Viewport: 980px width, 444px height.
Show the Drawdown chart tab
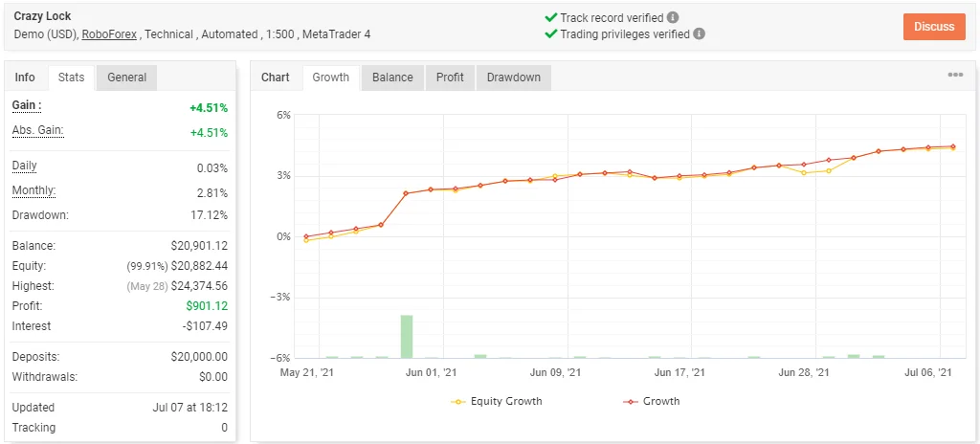(513, 78)
